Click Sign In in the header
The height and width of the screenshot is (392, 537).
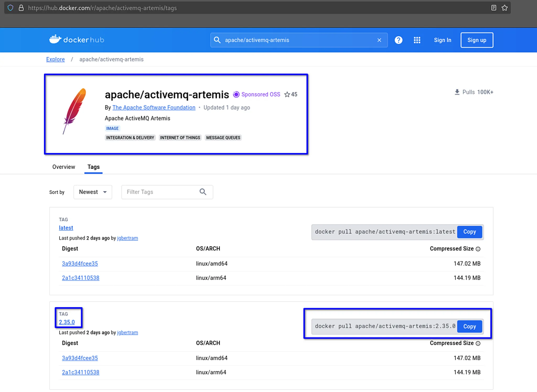click(443, 40)
